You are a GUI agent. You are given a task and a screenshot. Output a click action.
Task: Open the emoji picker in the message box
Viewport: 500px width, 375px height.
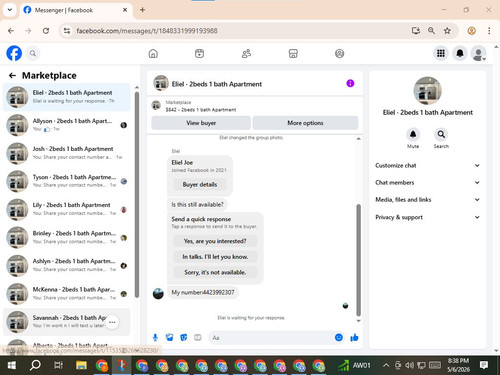(339, 337)
